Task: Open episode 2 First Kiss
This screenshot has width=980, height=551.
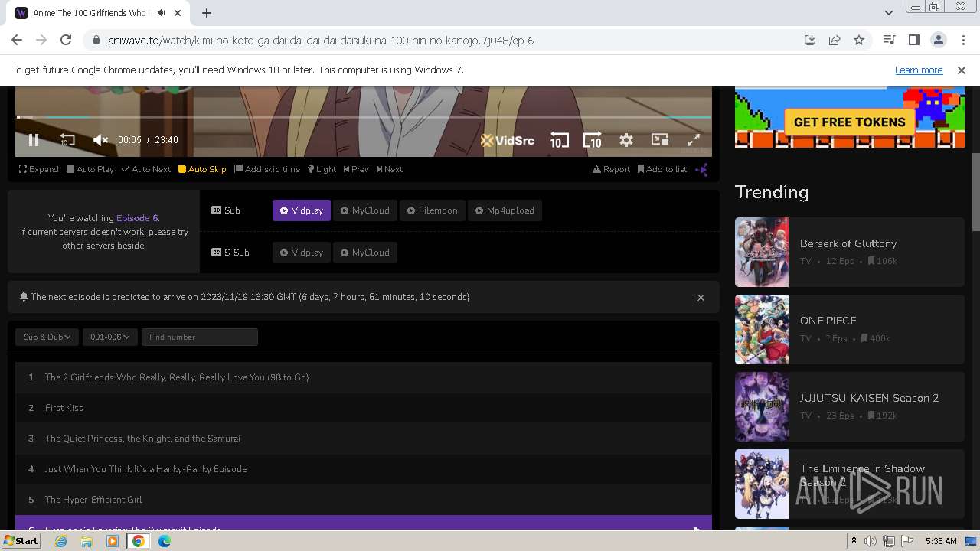Action: (x=364, y=408)
